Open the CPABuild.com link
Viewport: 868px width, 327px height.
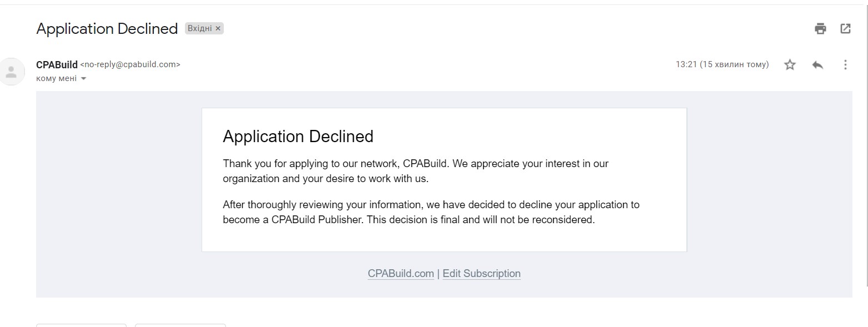400,274
